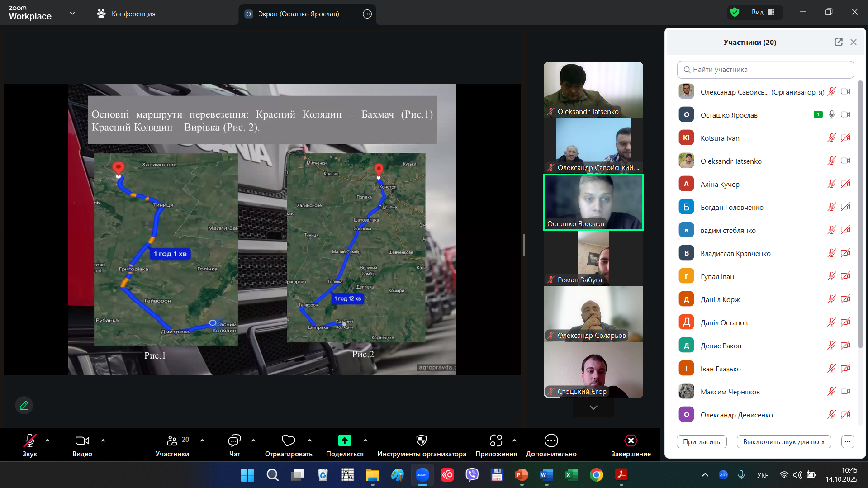Click the green Share screen icon
Screen dimensions: 868x488
(x=344, y=441)
